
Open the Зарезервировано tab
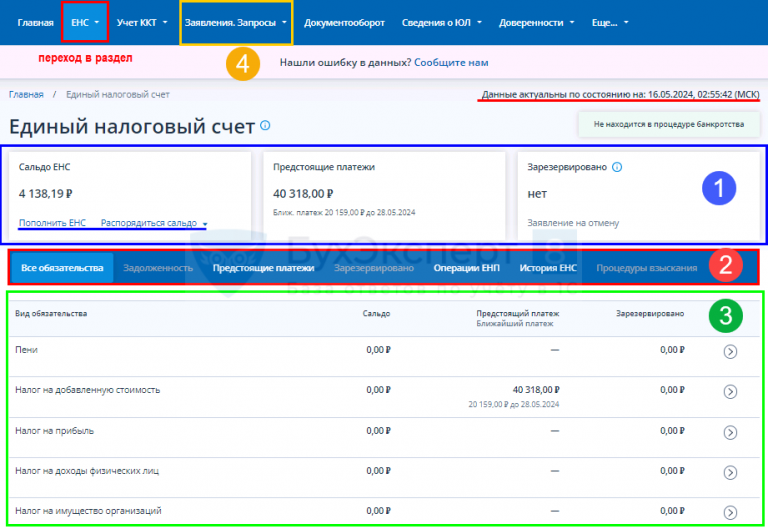(374, 268)
